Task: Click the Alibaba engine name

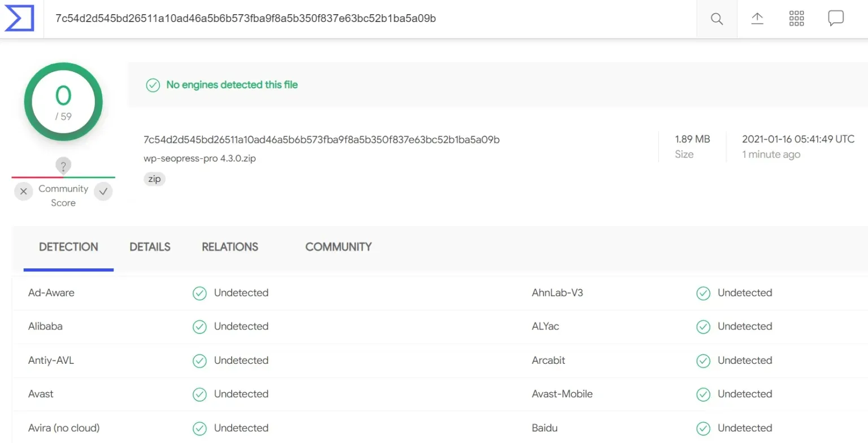Action: [45, 326]
